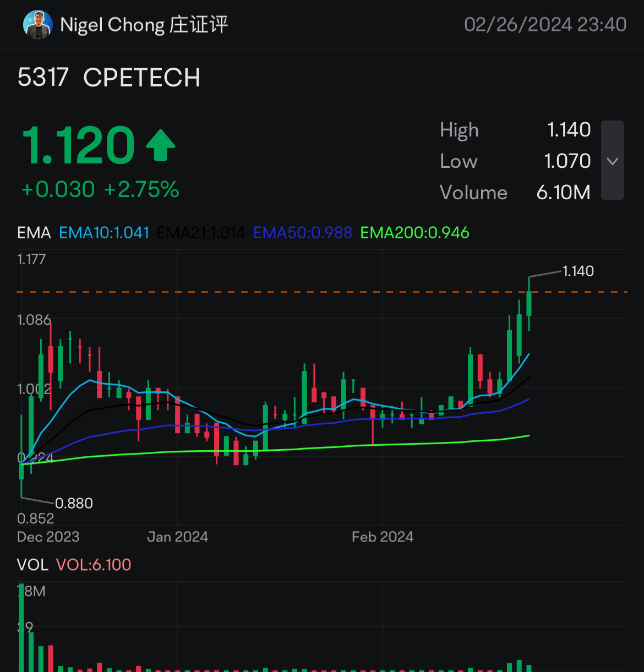The image size is (644, 672).
Task: Tap the stock name CPETECH
Action: point(141,78)
